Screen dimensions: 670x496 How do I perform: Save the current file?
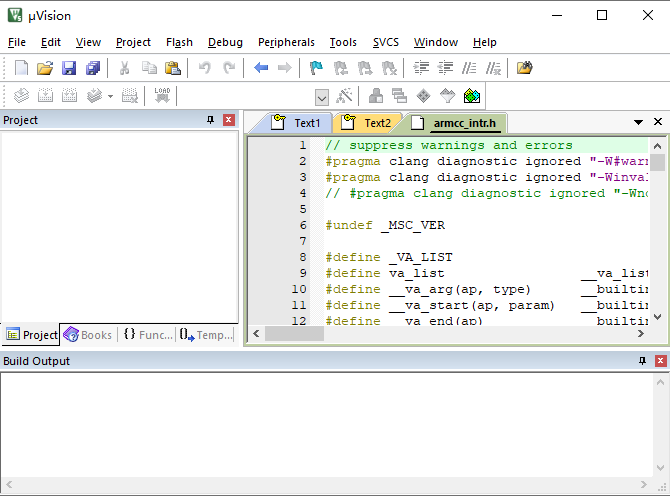coord(69,68)
